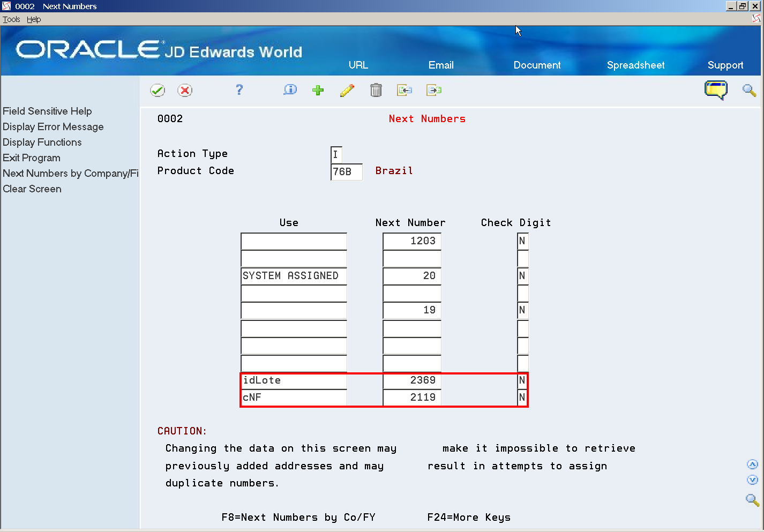Restore the window with title bar button
The image size is (764, 532).
[743, 6]
